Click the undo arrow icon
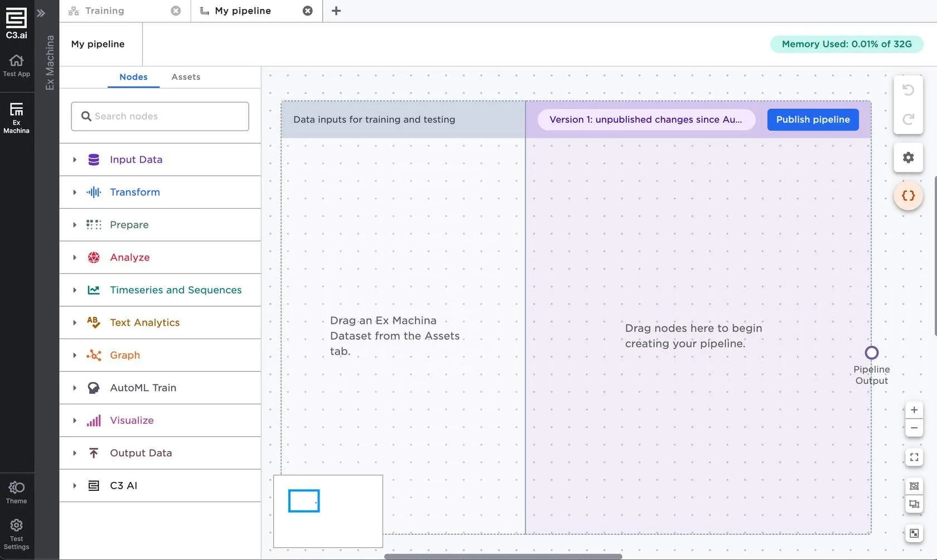The image size is (937, 560). pos(908,90)
